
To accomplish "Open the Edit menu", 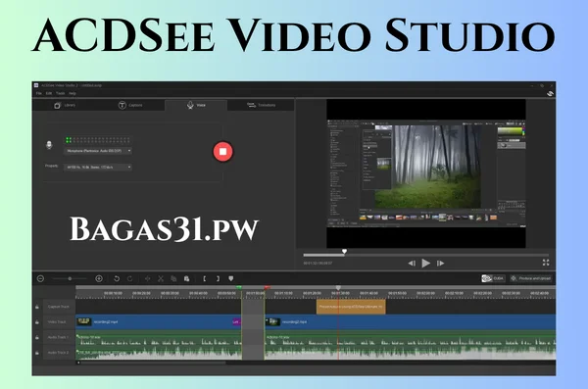I will click(49, 93).
